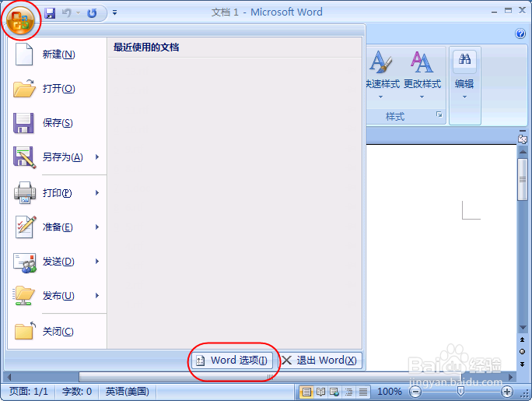Expand the Publish (发布) submenu arrow

tap(97, 296)
